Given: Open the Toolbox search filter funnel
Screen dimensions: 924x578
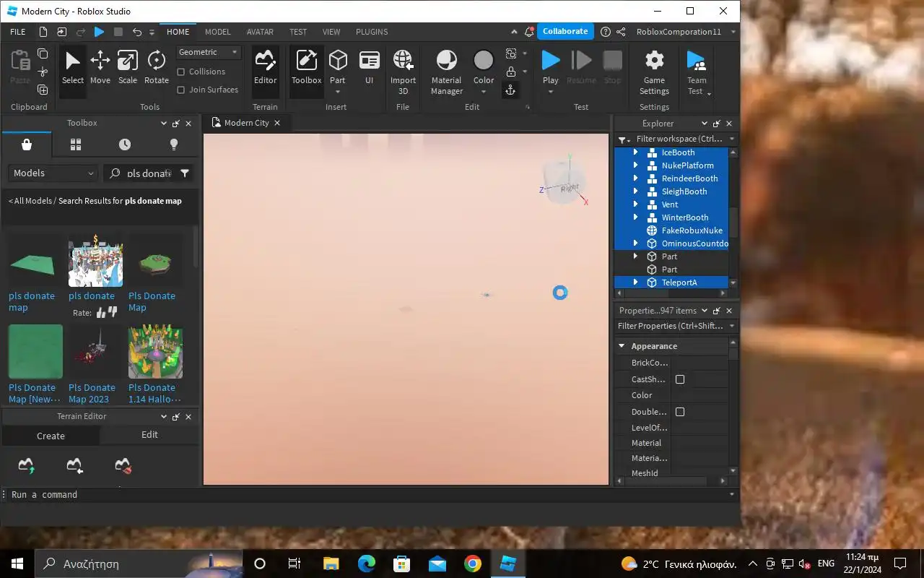Looking at the screenshot, I should [x=185, y=173].
